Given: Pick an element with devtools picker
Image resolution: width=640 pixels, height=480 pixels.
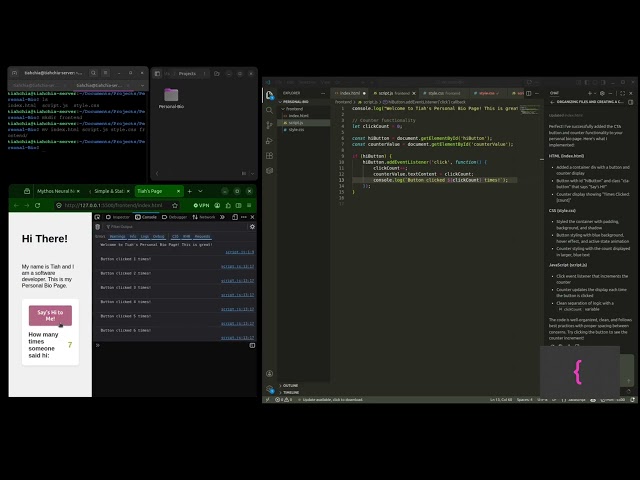Looking at the screenshot, I should 98,217.
